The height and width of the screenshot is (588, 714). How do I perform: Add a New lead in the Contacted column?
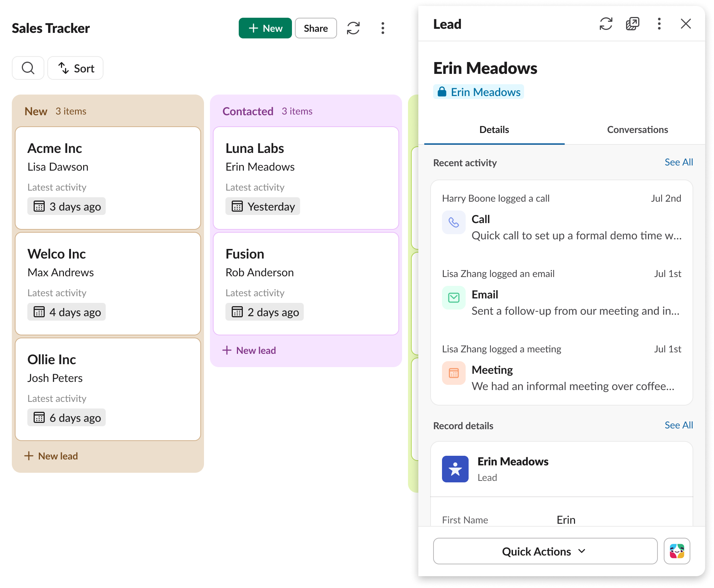coord(249,350)
